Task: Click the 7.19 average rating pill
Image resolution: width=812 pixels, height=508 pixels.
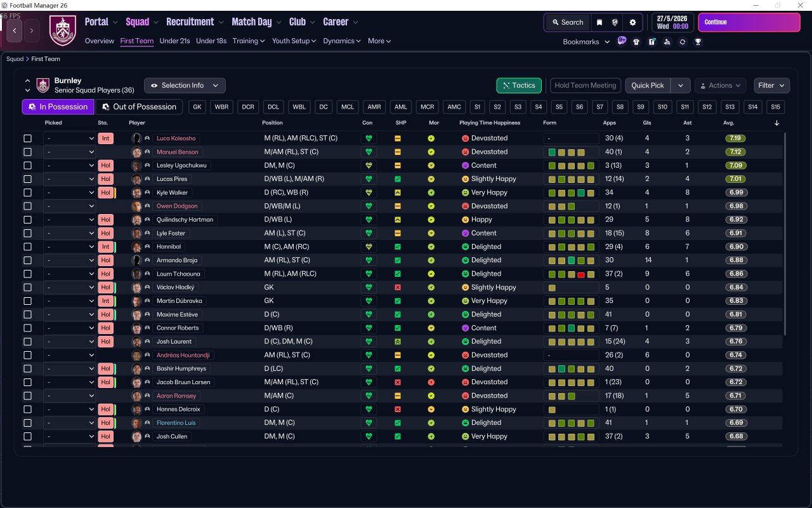Action: [735, 138]
